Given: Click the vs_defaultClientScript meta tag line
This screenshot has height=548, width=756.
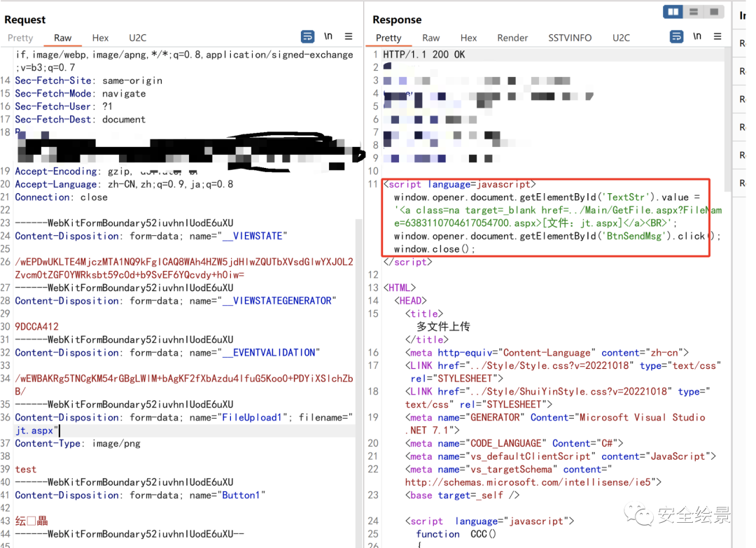Looking at the screenshot, I should tap(561, 456).
